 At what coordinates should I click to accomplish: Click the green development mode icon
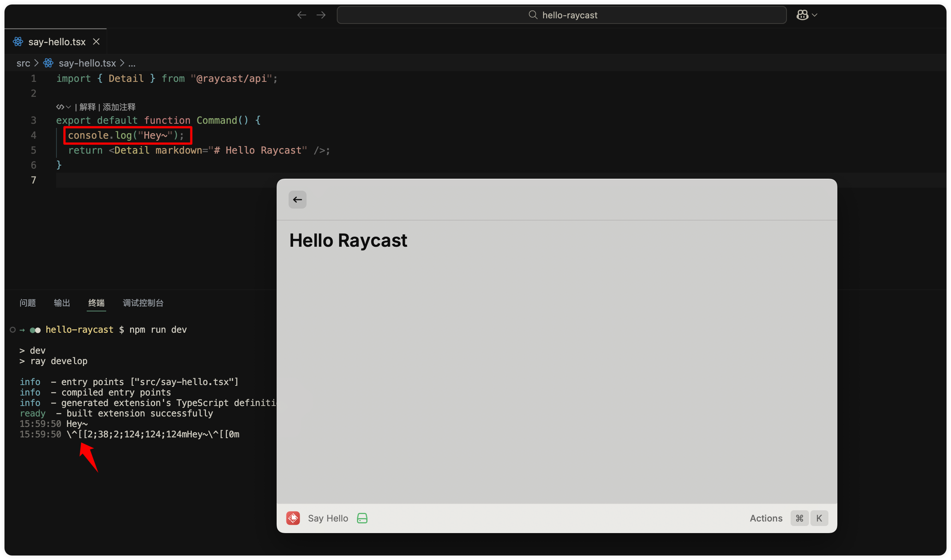(x=362, y=518)
